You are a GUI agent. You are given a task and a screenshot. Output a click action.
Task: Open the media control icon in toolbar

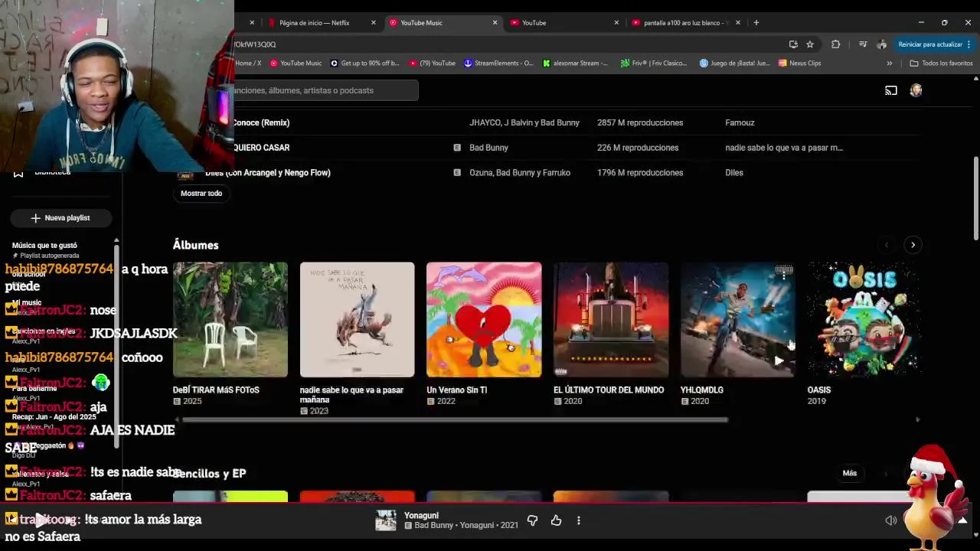(x=863, y=44)
